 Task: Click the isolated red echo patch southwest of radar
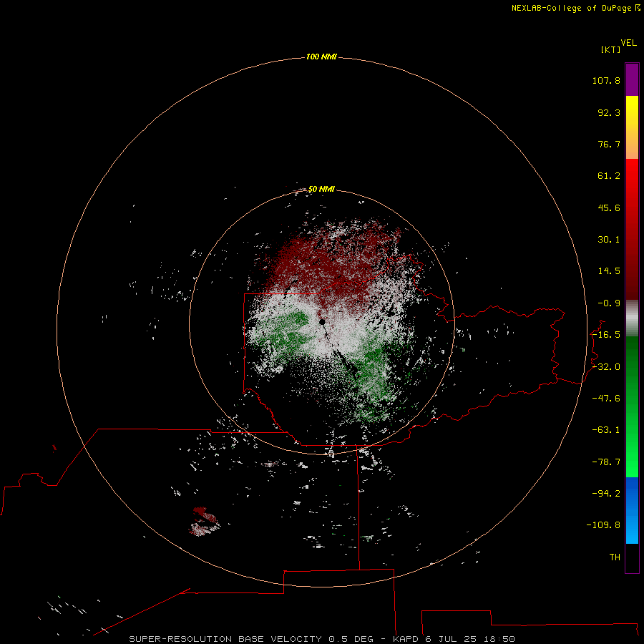point(204,522)
